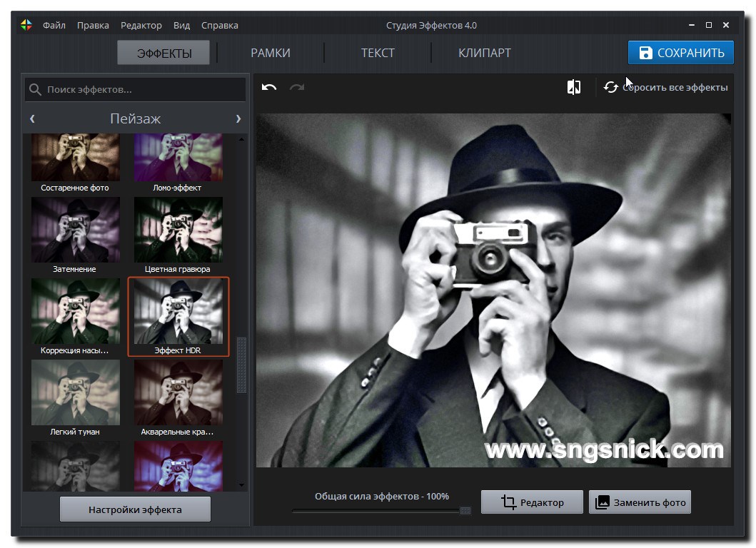Switch to the РАМКИ tab

click(271, 53)
